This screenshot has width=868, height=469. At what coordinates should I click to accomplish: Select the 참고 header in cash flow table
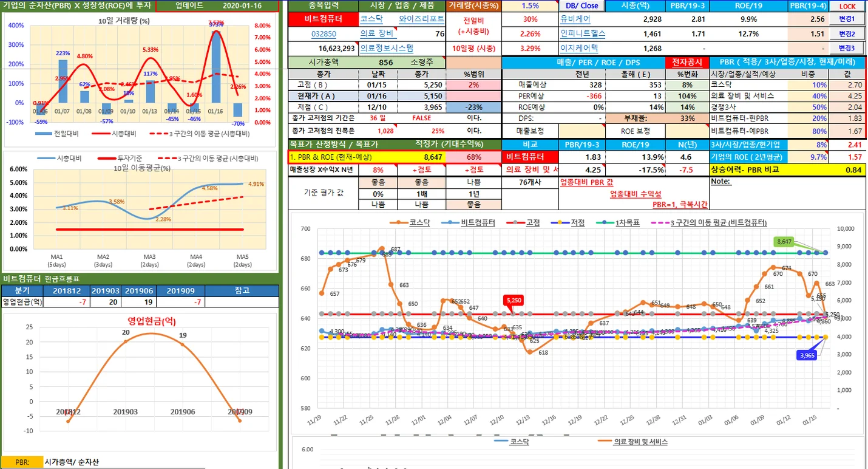pos(242,290)
